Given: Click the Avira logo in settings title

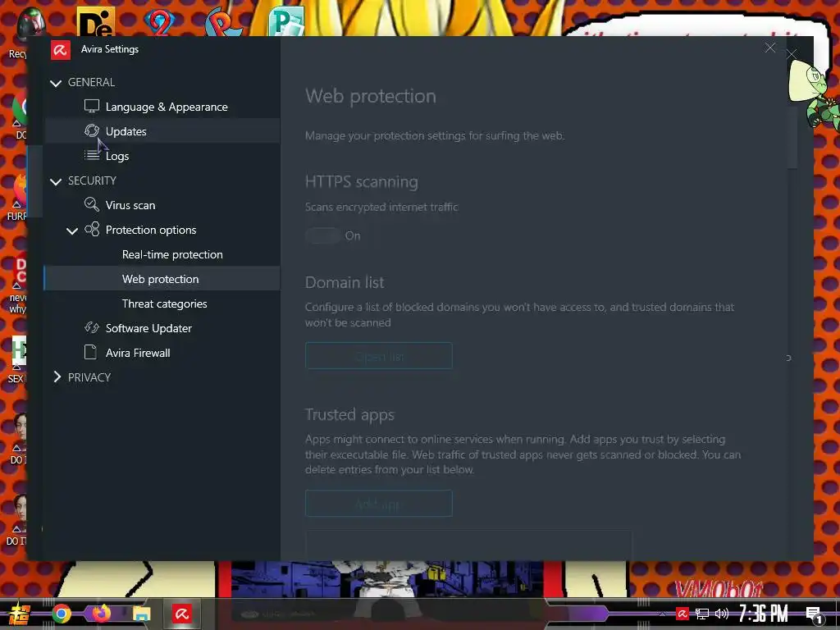Looking at the screenshot, I should click(x=61, y=50).
